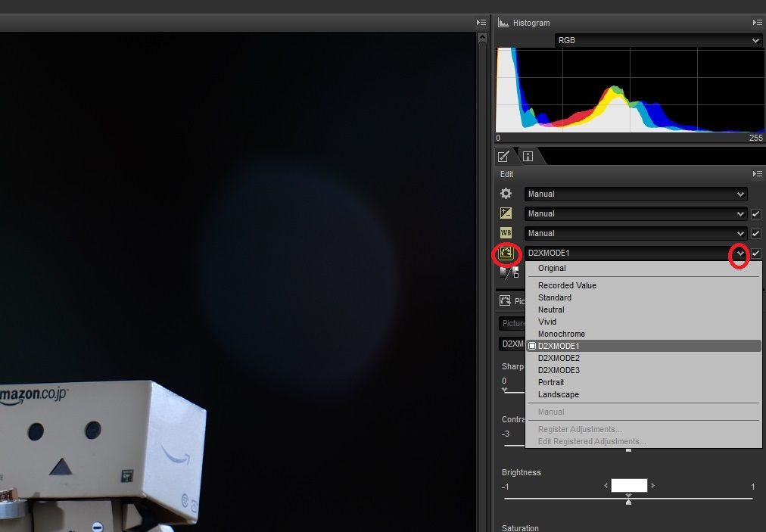This screenshot has width=766, height=532.
Task: Toggle the white balance row checkbox
Action: [756, 233]
